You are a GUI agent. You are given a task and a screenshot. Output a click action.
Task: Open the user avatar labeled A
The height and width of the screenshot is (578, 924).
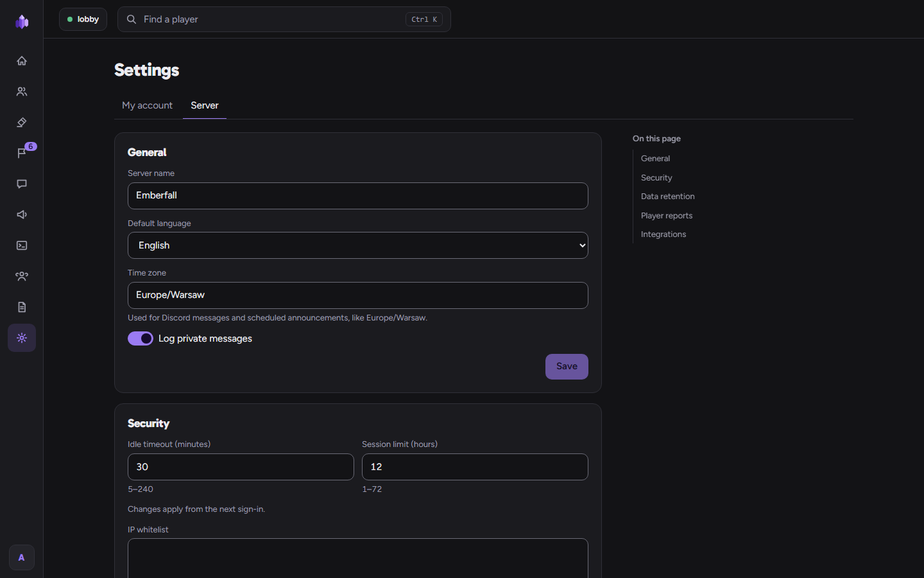pos(22,557)
